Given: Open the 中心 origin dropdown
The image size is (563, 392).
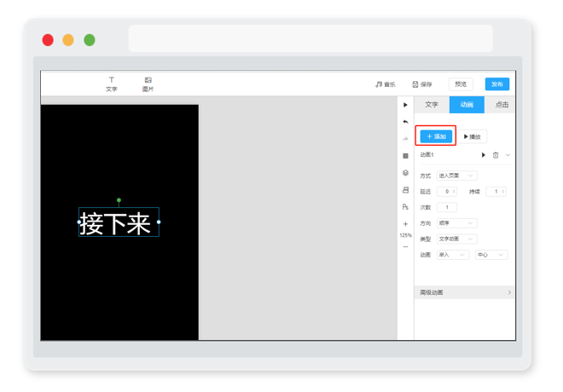Looking at the screenshot, I should [491, 255].
